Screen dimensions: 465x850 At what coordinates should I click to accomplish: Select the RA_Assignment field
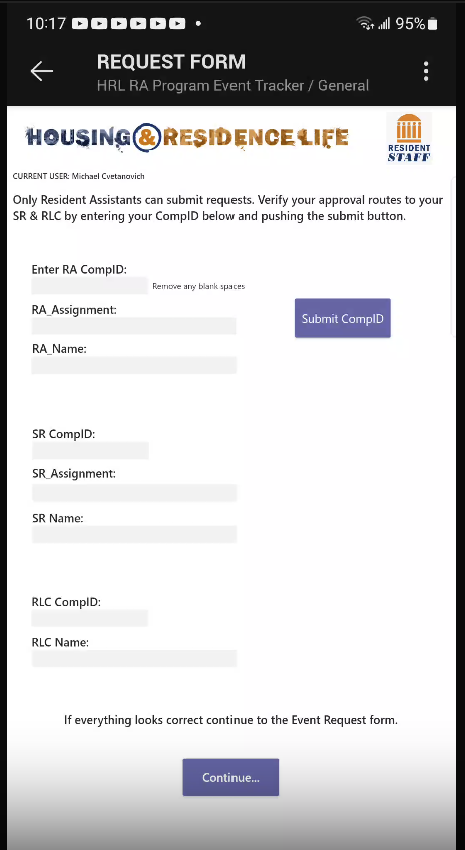(134, 326)
